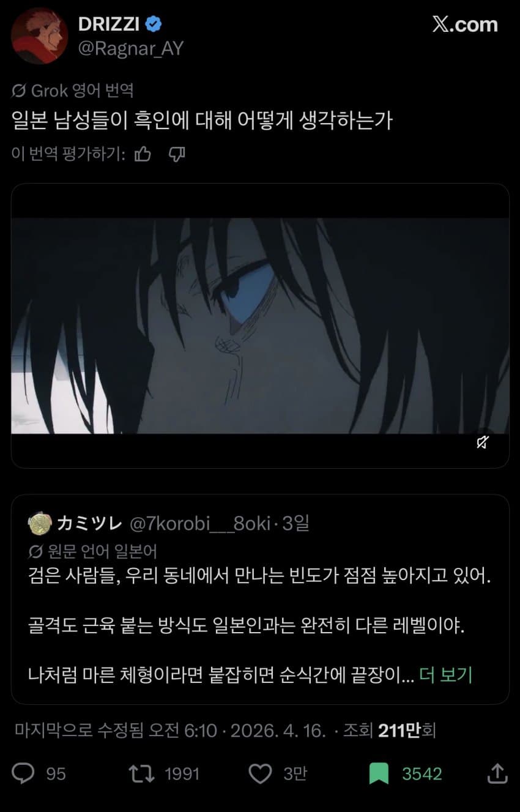Image resolution: width=520 pixels, height=812 pixels.
Task: Open the quoted post body text
Action: 260,625
